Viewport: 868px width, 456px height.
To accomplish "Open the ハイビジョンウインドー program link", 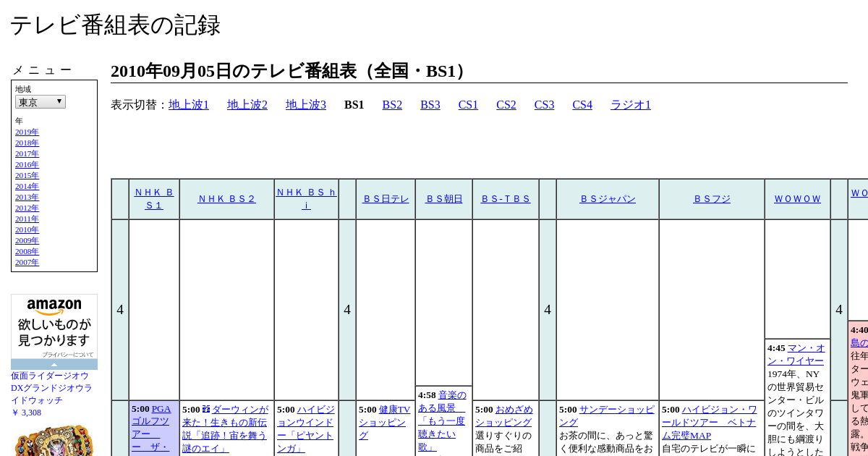I will [305, 428].
